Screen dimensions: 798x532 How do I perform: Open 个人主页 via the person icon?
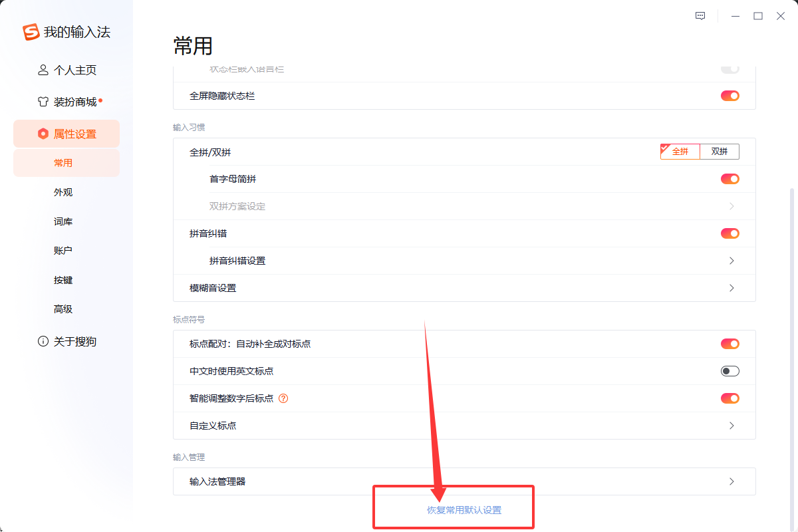pyautogui.click(x=42, y=70)
